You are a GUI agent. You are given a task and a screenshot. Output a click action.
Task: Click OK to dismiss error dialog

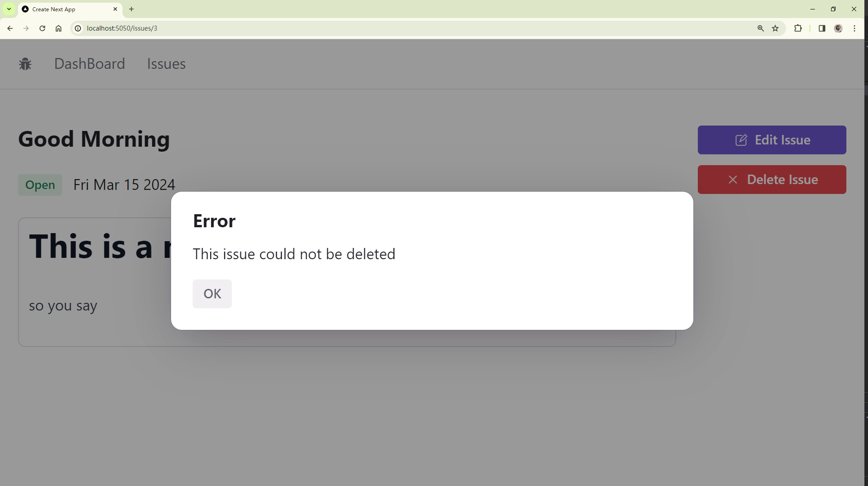click(x=212, y=293)
